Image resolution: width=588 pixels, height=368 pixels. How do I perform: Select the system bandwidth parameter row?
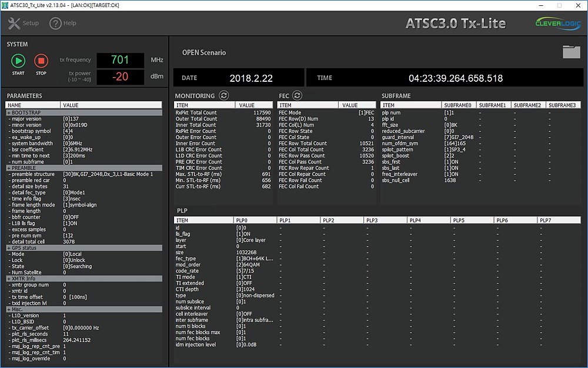tap(83, 144)
